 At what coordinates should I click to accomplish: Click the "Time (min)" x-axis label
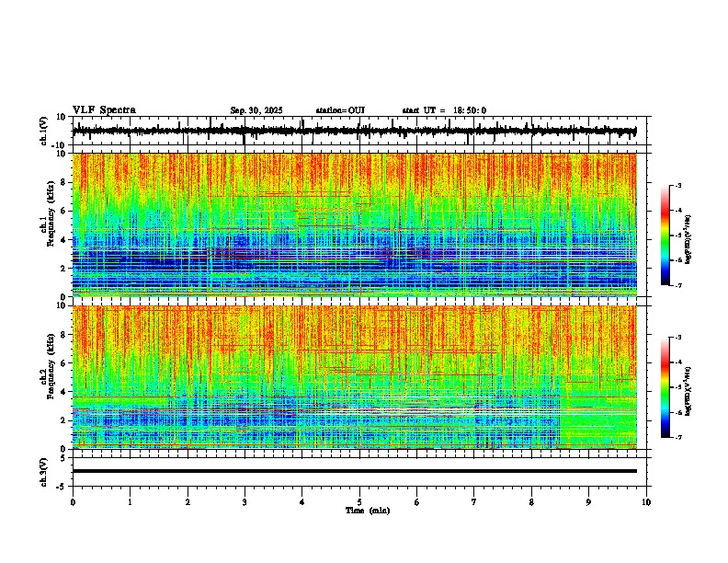pyautogui.click(x=368, y=511)
